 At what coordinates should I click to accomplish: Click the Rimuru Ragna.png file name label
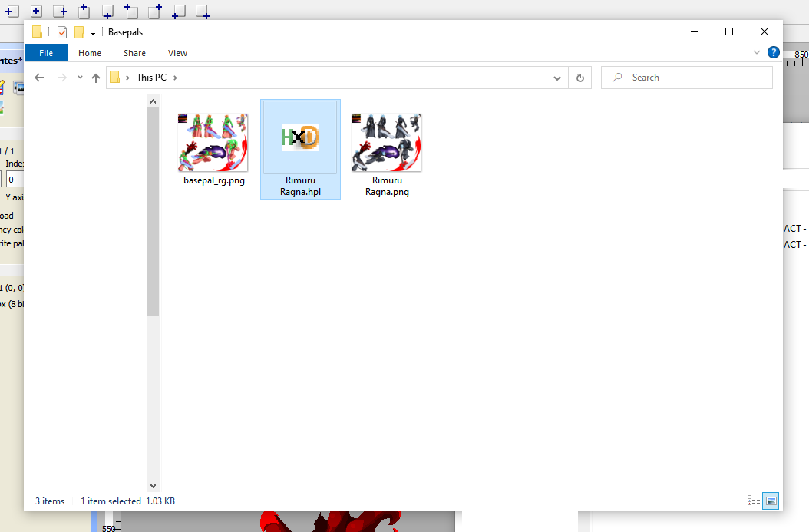(x=387, y=187)
